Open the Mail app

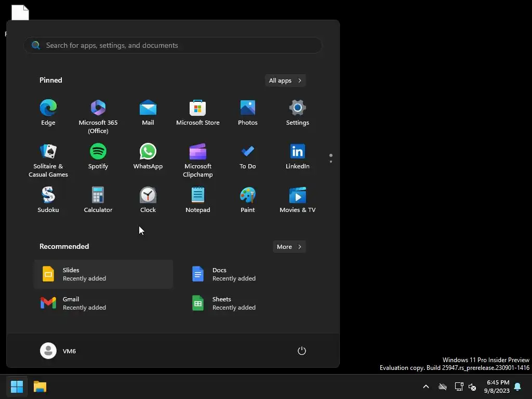(148, 113)
